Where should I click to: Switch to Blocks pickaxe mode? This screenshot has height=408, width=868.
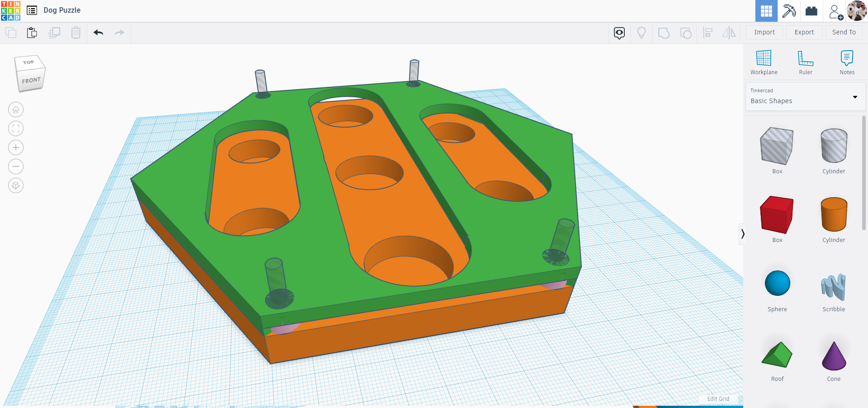pyautogui.click(x=789, y=11)
